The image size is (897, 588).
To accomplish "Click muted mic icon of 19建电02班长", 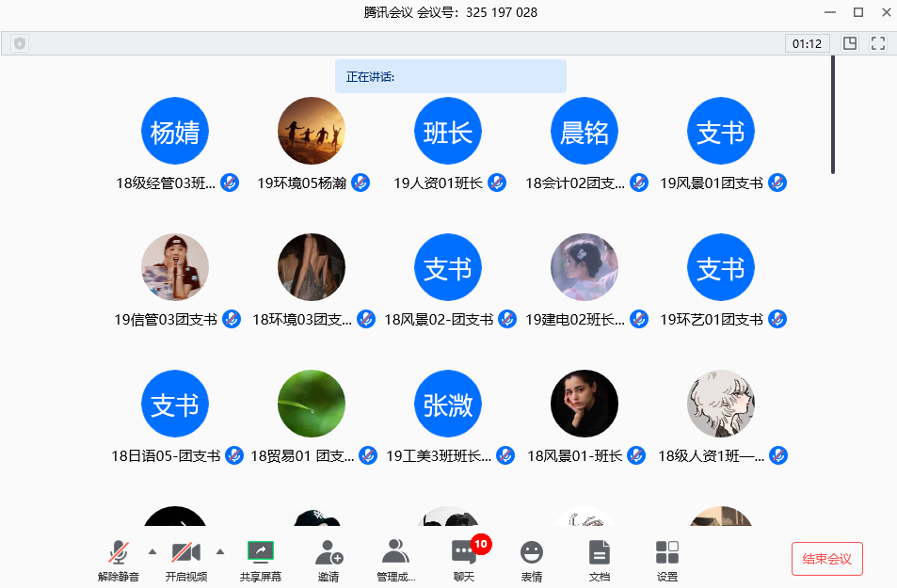I will pyautogui.click(x=639, y=319).
